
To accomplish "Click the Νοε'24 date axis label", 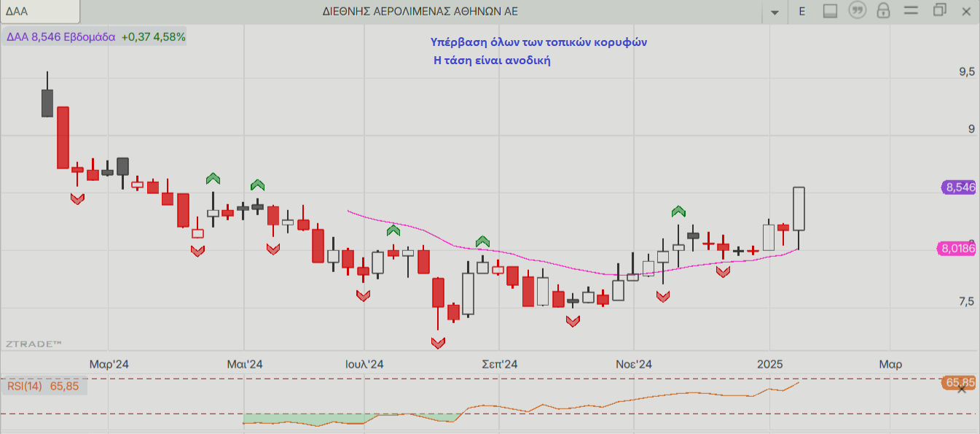I will pyautogui.click(x=634, y=363).
